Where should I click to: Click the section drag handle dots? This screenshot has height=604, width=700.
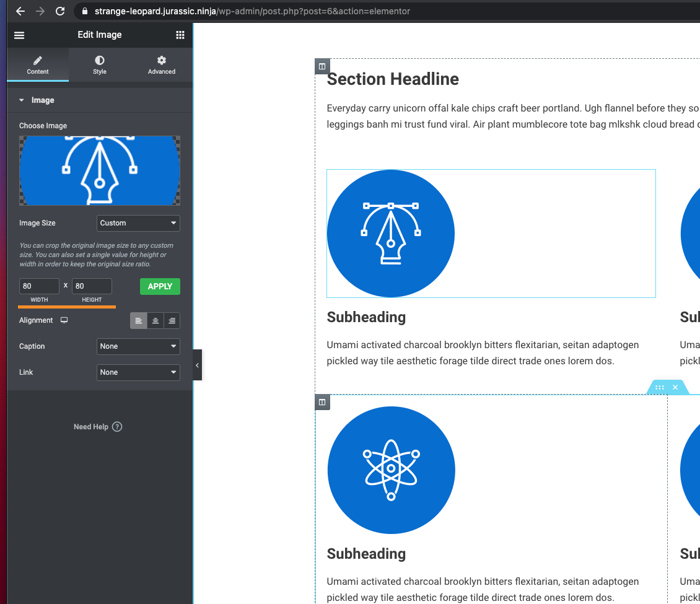(659, 387)
